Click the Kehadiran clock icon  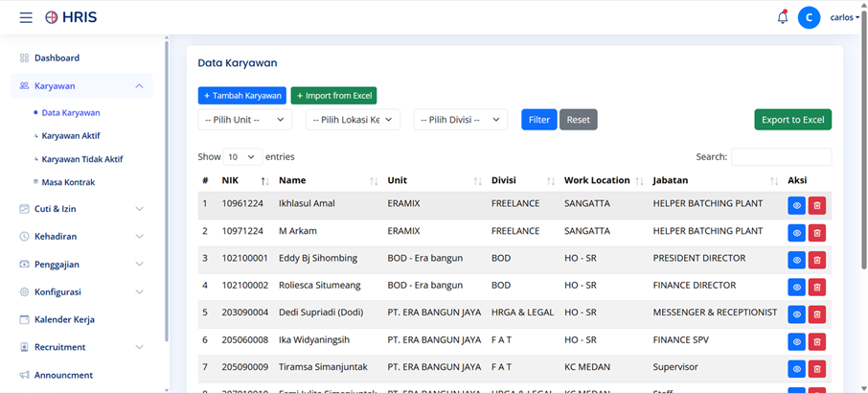24,236
